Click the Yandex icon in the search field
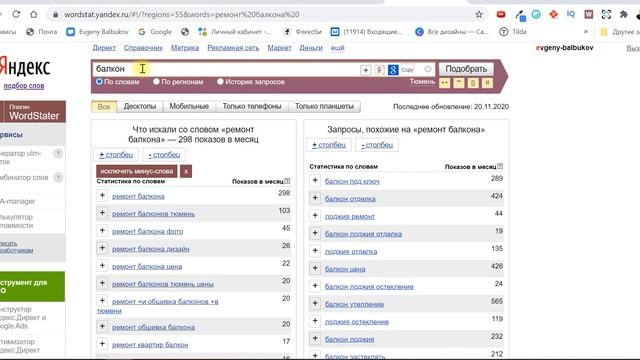 [x=379, y=70]
